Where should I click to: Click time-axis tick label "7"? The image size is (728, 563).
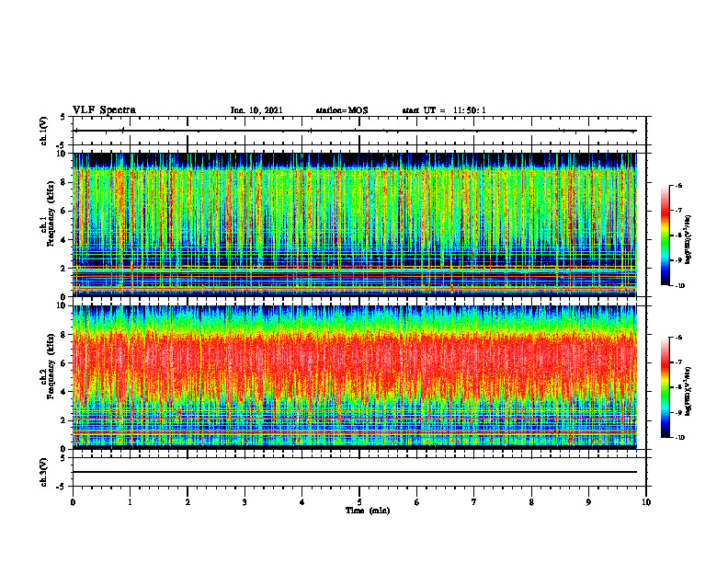click(x=474, y=502)
